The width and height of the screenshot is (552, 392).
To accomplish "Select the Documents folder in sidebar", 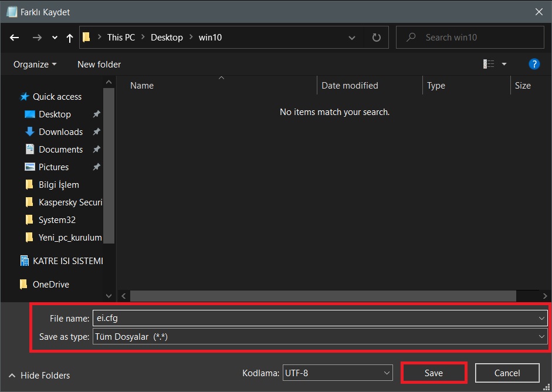I will (x=60, y=150).
